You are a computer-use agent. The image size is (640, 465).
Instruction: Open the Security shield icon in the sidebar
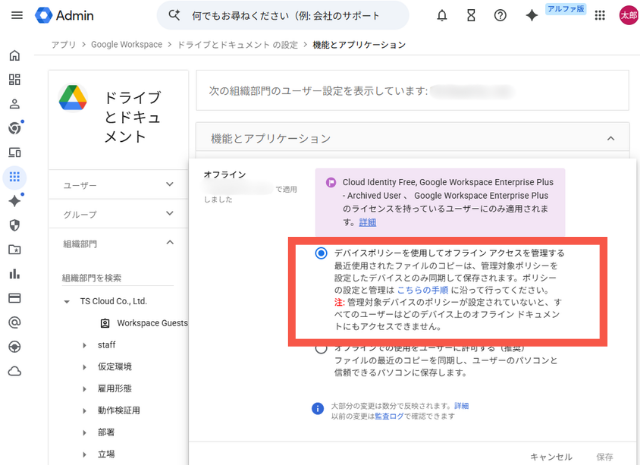(x=15, y=225)
